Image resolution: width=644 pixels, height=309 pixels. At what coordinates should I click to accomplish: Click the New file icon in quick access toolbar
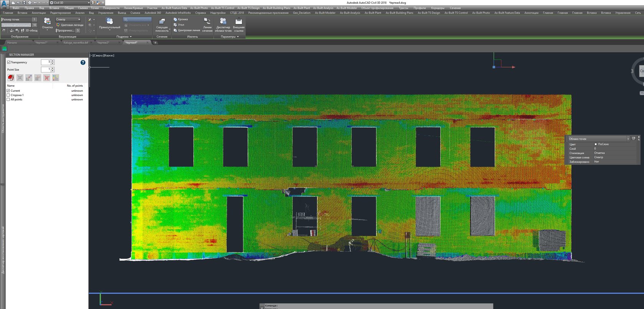coord(13,3)
